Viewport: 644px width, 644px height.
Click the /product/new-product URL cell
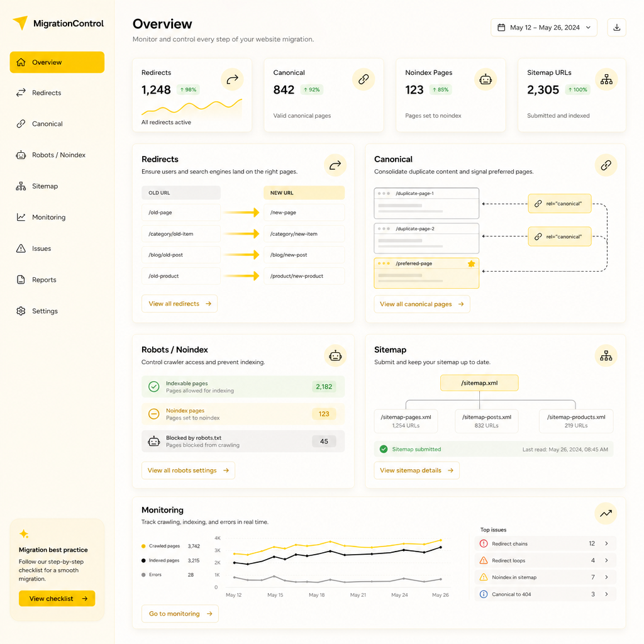[x=304, y=276]
